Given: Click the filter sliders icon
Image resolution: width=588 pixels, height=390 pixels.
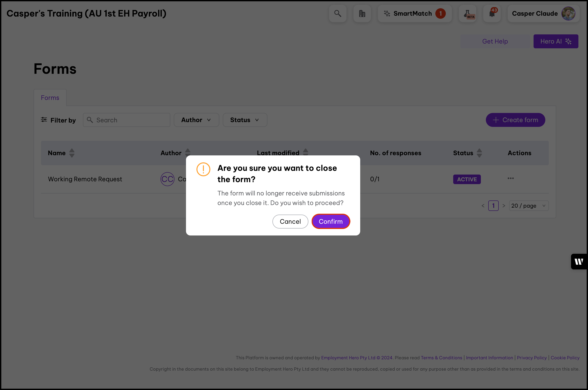Looking at the screenshot, I should point(44,120).
